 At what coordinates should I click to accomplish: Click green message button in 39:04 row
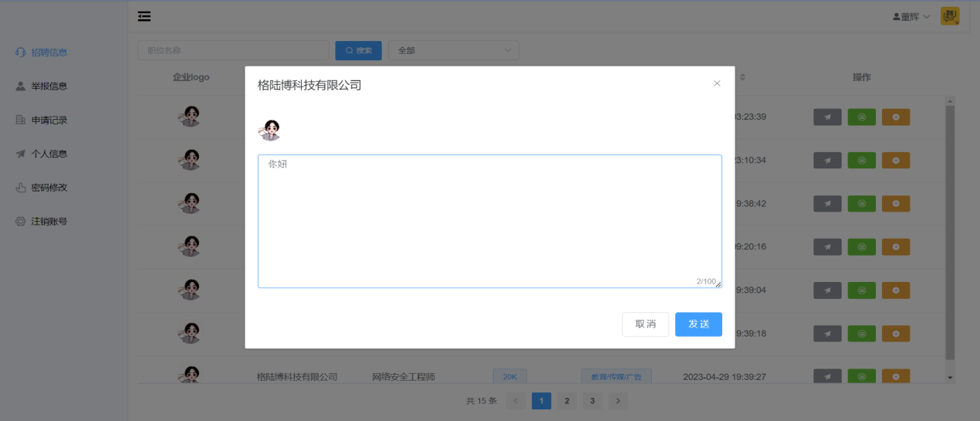(x=861, y=290)
